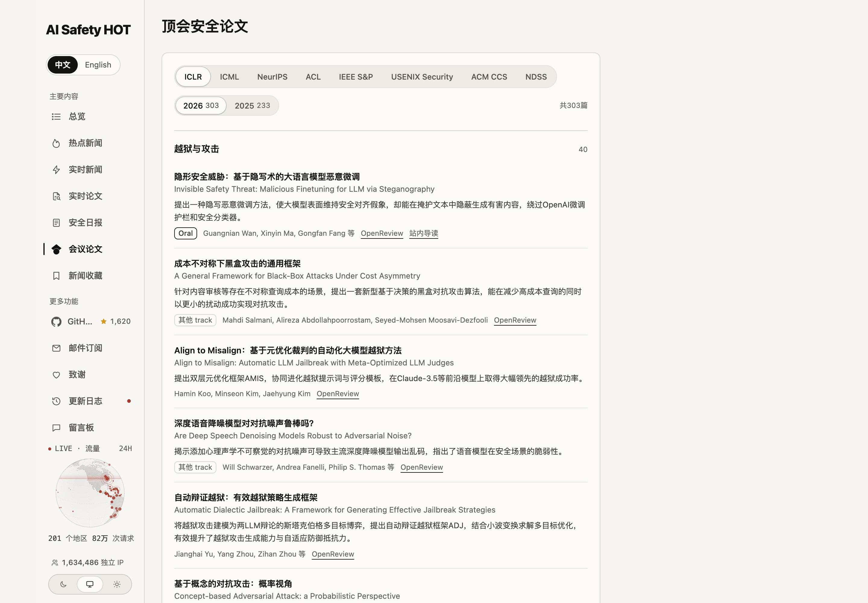
Task: Switch to light mode sun icon
Action: click(117, 584)
